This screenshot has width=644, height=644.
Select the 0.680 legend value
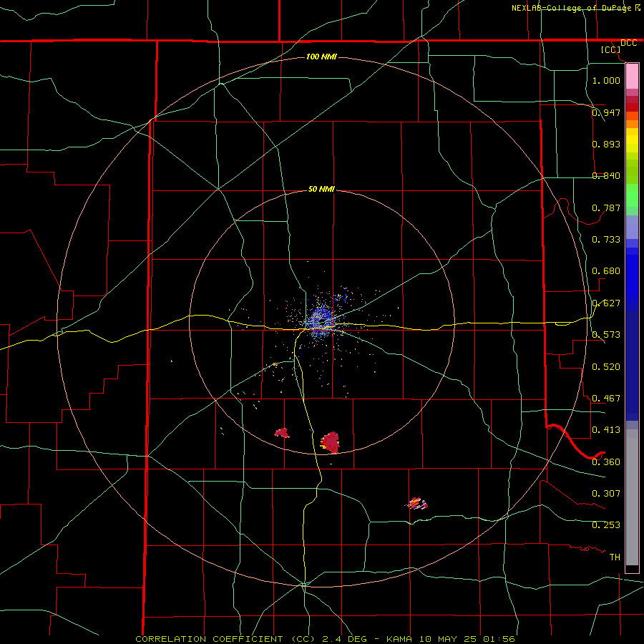[x=606, y=271]
